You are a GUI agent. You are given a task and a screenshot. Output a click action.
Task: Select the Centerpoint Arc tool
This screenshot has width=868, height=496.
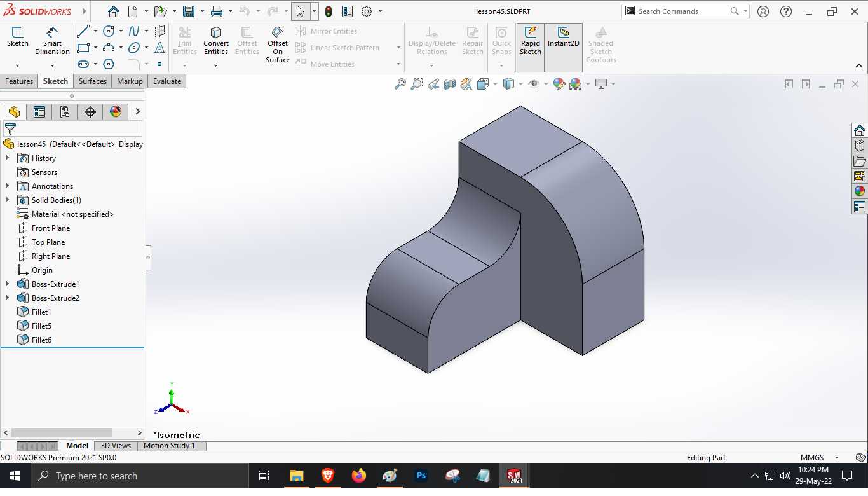click(x=109, y=48)
